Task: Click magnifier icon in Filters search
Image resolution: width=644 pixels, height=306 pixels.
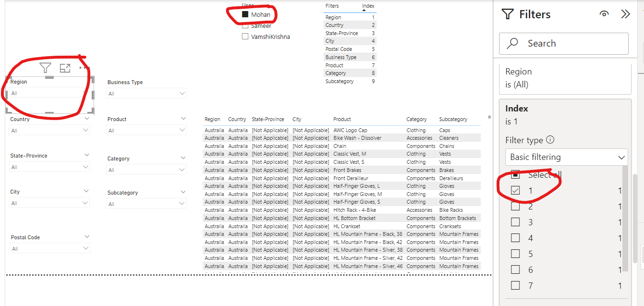Action: point(513,43)
